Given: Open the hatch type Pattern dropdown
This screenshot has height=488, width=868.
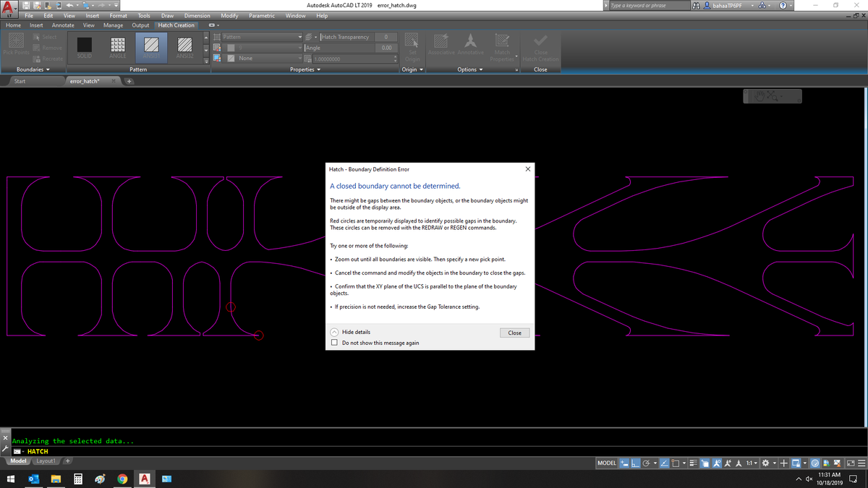Looking at the screenshot, I should click(x=262, y=37).
